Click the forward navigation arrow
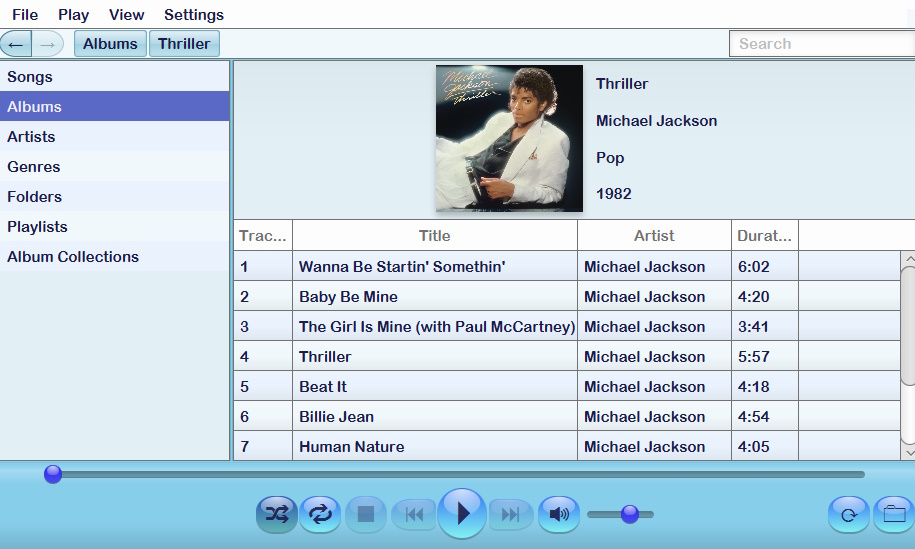This screenshot has height=549, width=915. click(48, 44)
